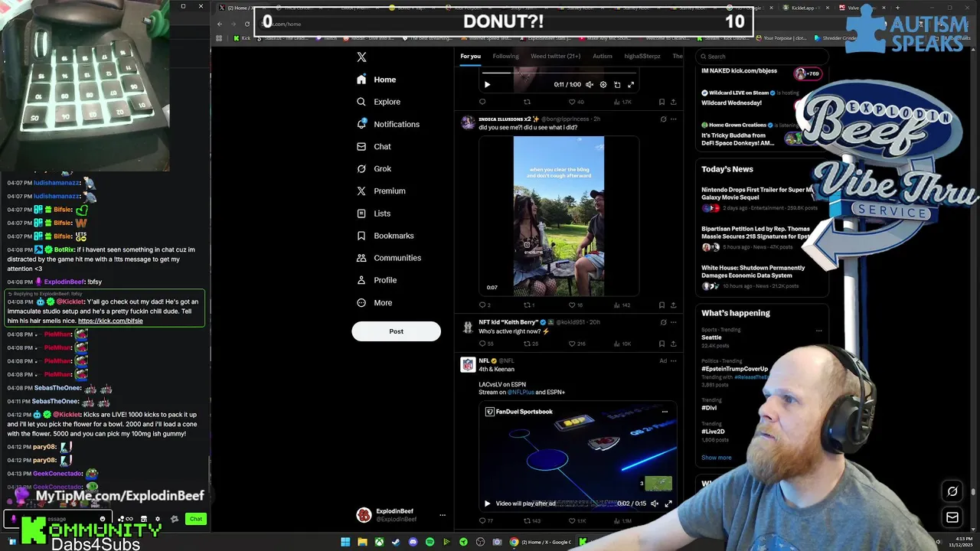Open top video's settings gear

coord(603,84)
